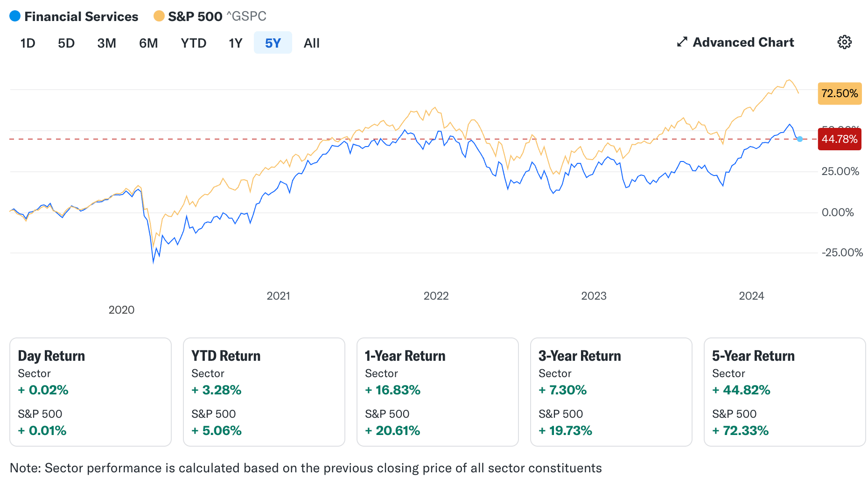Select the 1D time range tab
Viewport: 868px width, 477px height.
(28, 43)
